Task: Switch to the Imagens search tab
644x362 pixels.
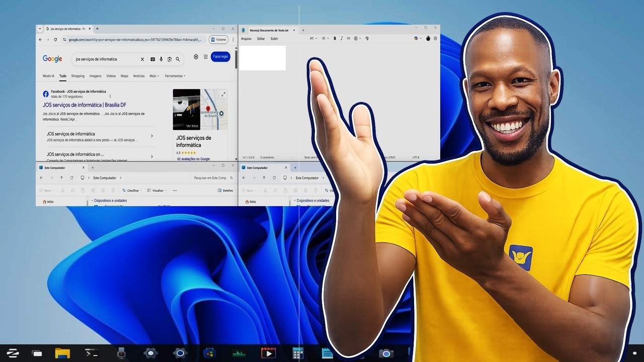Action: (96, 76)
